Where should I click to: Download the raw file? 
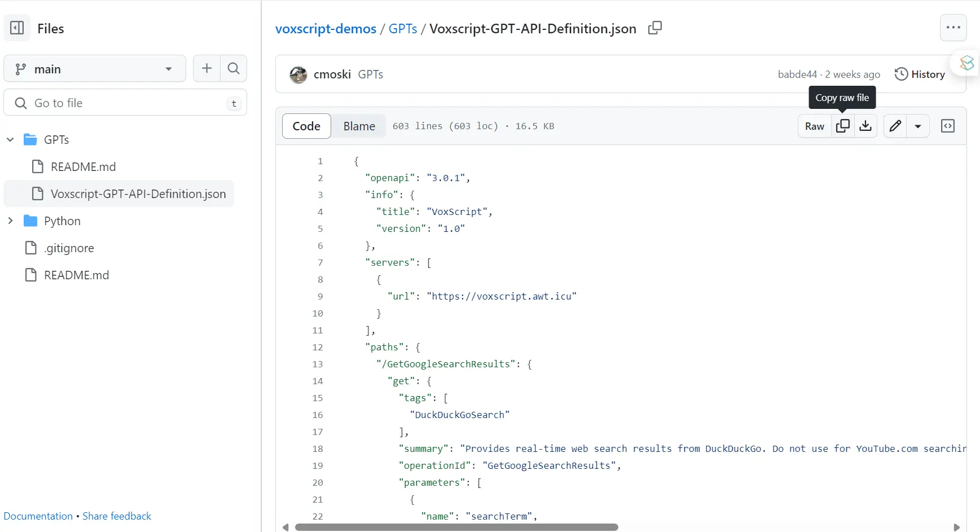865,126
